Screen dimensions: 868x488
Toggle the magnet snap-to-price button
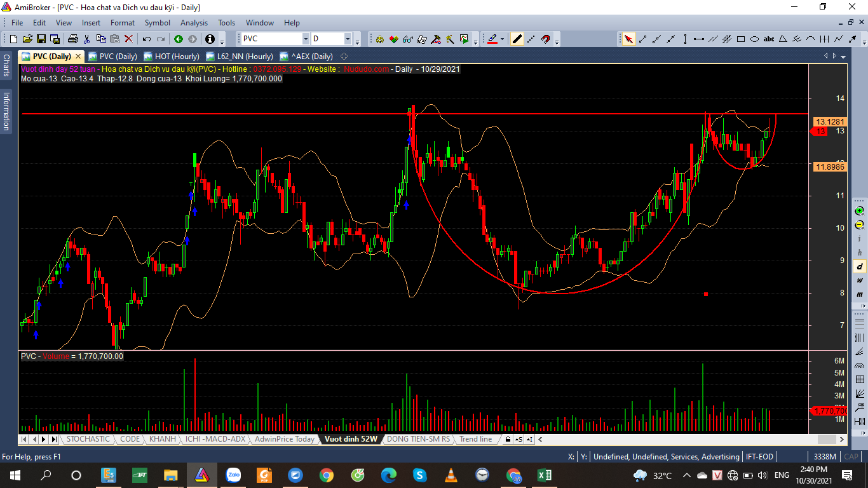coord(545,39)
